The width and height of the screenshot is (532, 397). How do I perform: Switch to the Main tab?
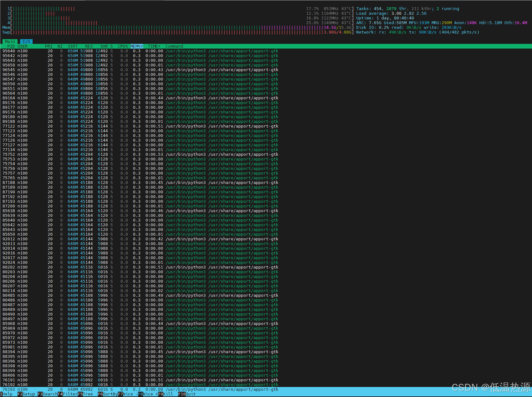coord(10,42)
